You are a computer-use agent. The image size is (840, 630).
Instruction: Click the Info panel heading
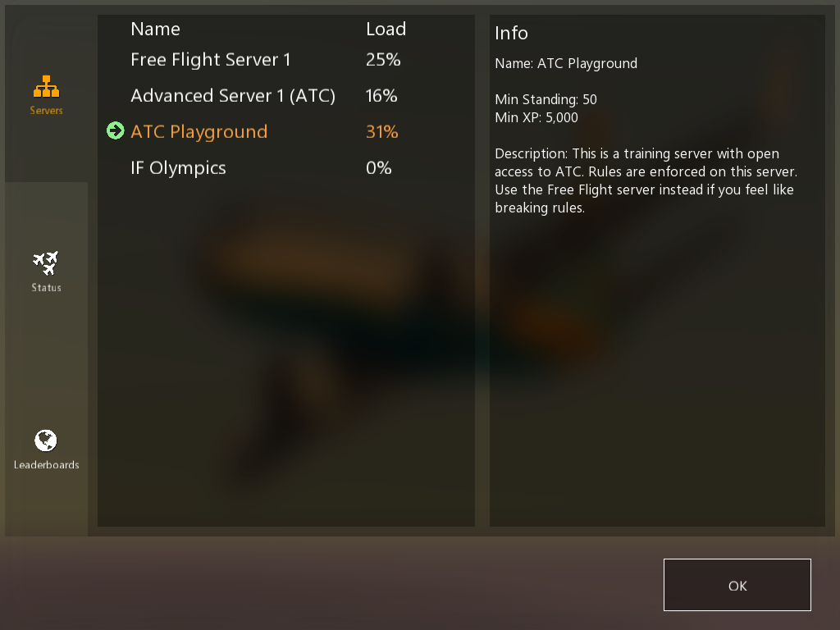pyautogui.click(x=511, y=33)
